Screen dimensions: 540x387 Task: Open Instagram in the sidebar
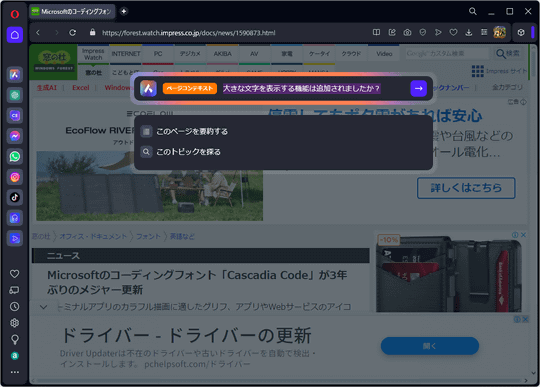click(14, 177)
